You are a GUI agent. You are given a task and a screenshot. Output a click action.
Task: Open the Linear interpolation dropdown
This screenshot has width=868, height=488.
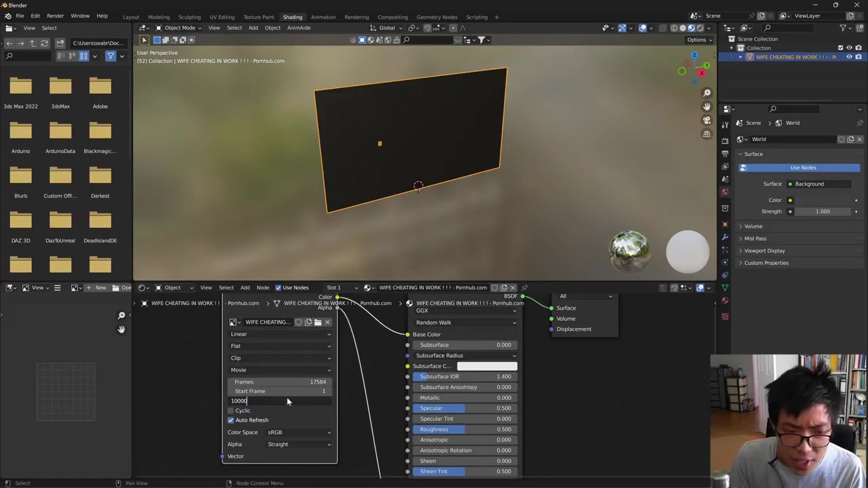pos(280,334)
